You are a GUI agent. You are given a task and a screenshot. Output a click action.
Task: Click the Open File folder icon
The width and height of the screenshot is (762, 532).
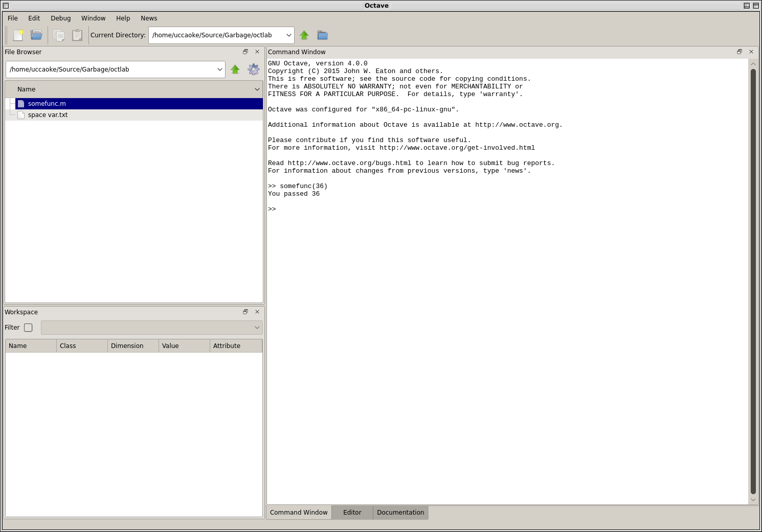36,35
